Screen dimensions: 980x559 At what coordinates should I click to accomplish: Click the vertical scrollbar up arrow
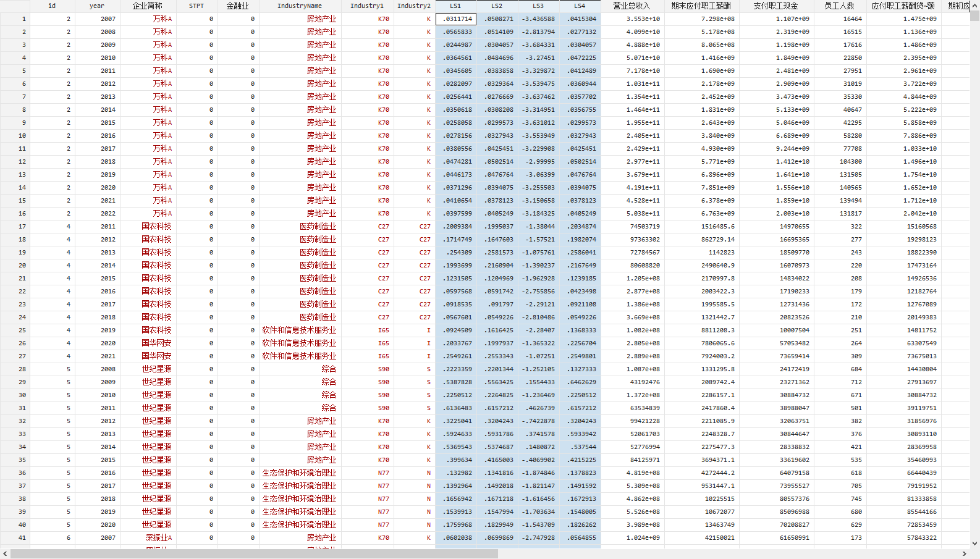(x=975, y=5)
